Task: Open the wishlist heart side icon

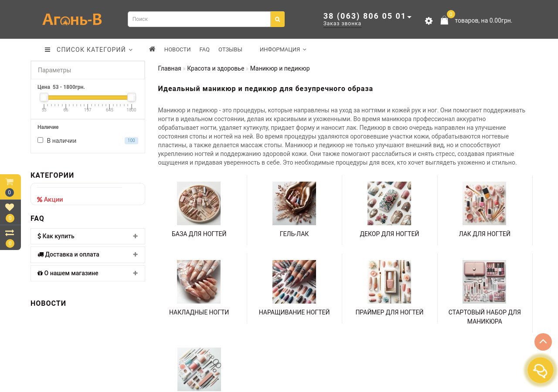Action: [x=10, y=208]
